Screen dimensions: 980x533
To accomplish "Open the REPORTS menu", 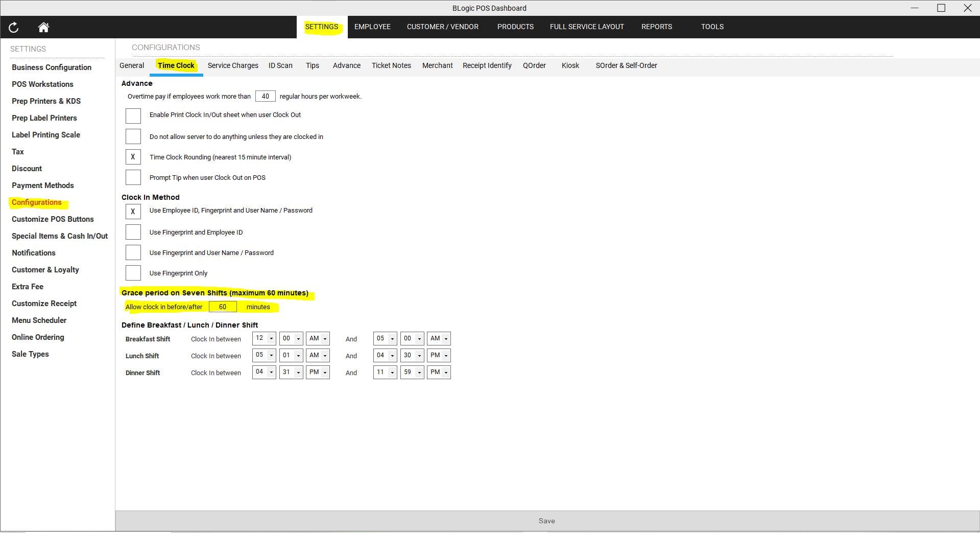I will [x=656, y=27].
